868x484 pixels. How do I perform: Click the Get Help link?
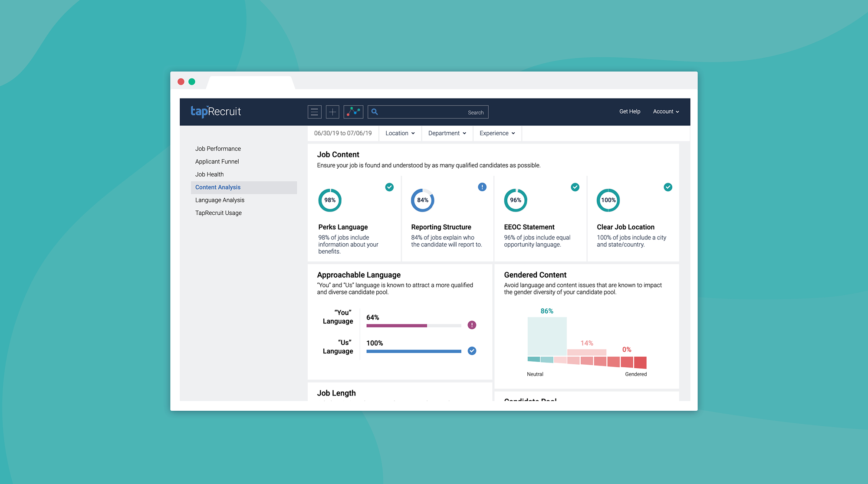click(629, 111)
